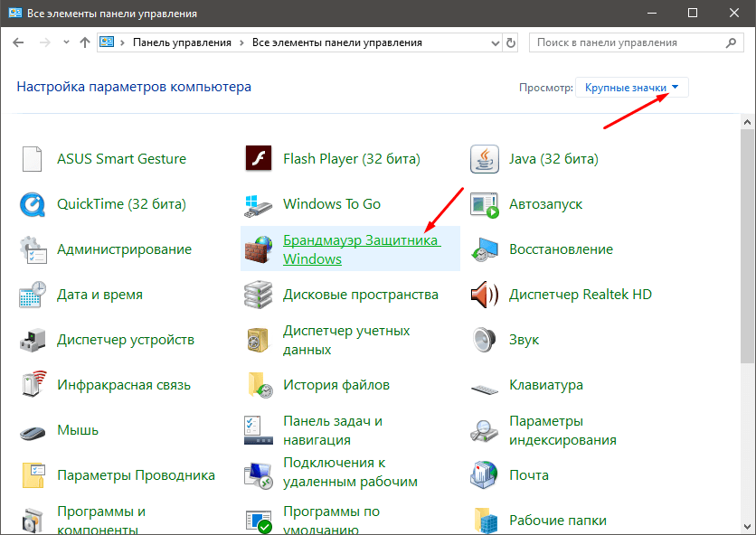756x535 pixels.
Task: Open the address bar dropdown arrow
Action: click(494, 42)
